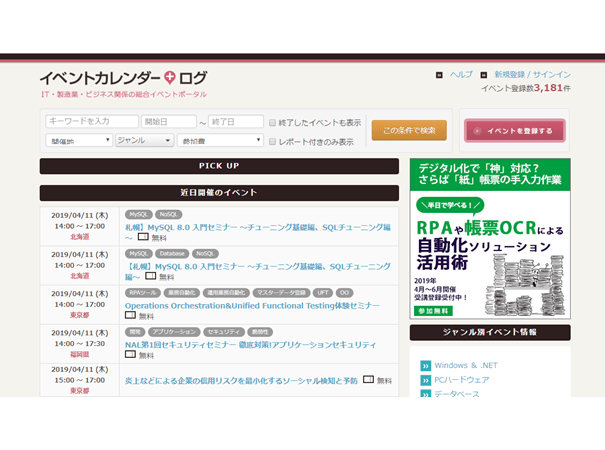605x450 pixels.
Task: Click the arrow icon next to データベース
Action: 425,394
